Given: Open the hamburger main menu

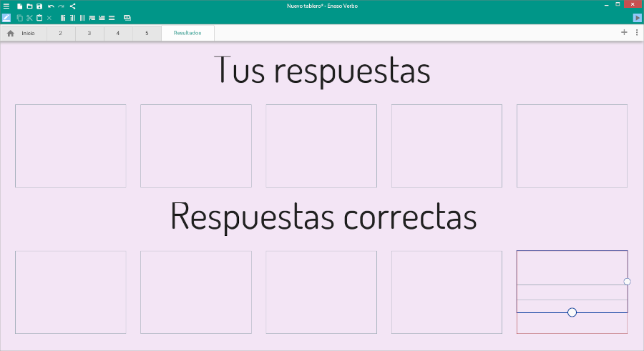Looking at the screenshot, I should click(6, 6).
